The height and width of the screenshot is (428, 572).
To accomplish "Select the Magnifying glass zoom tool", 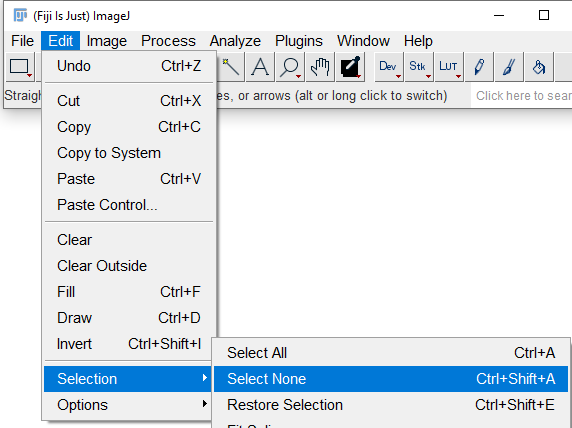I will coord(290,67).
